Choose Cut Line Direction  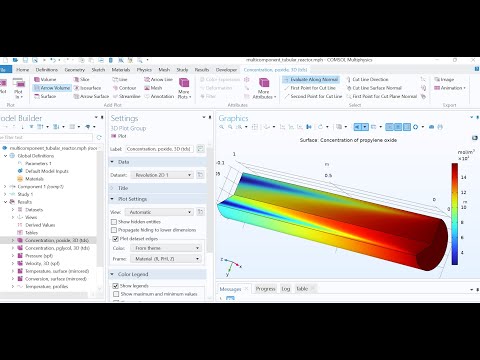coord(367,79)
